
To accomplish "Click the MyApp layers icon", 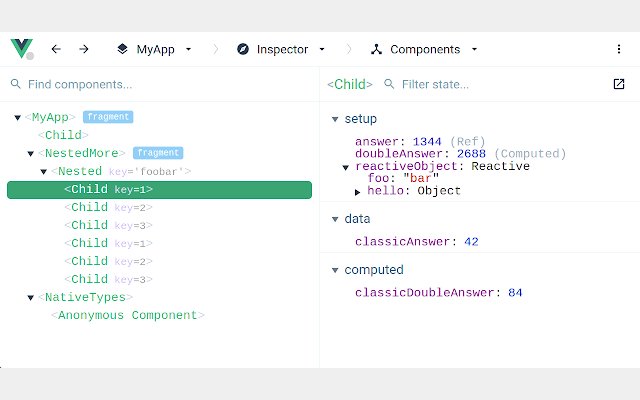I will point(122,49).
